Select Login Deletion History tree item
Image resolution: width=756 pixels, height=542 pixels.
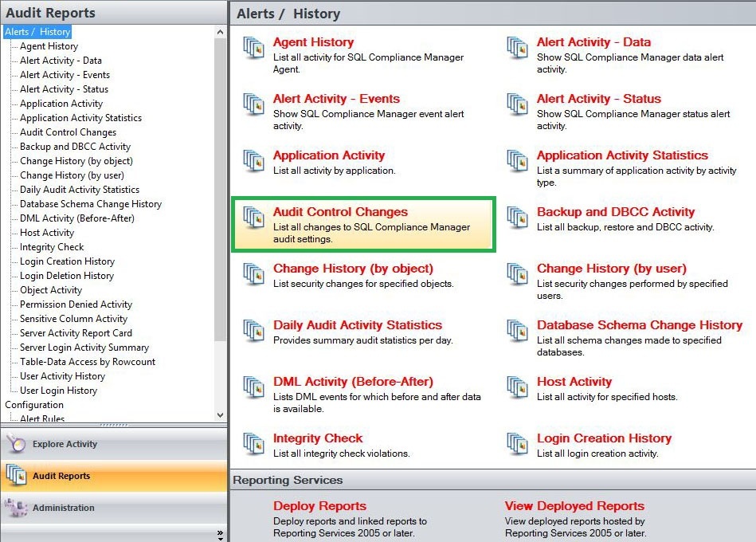point(67,276)
